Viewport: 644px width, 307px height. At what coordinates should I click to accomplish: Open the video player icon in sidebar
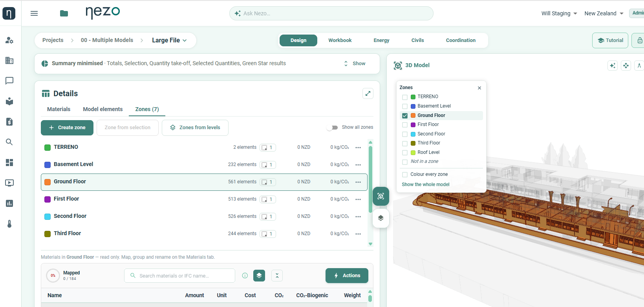[9, 183]
